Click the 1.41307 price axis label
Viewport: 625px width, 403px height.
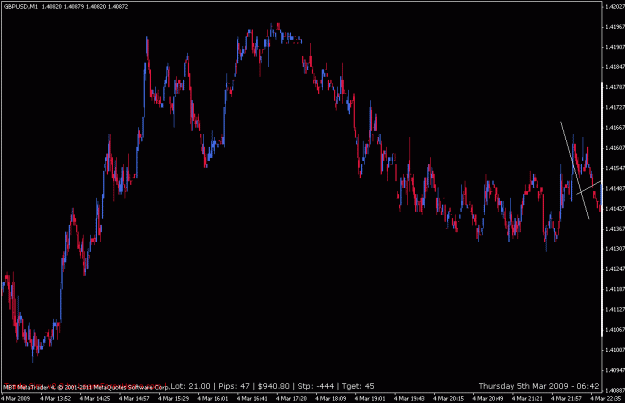click(614, 249)
